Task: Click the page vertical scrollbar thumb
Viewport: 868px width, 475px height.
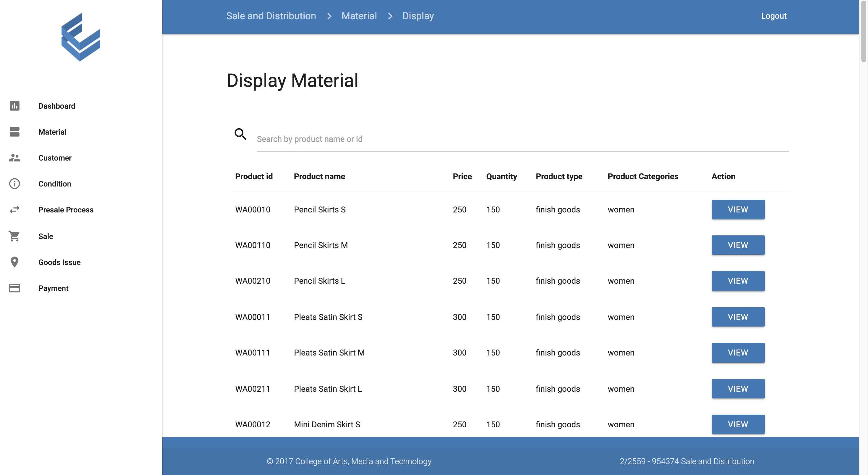Action: pyautogui.click(x=863, y=31)
